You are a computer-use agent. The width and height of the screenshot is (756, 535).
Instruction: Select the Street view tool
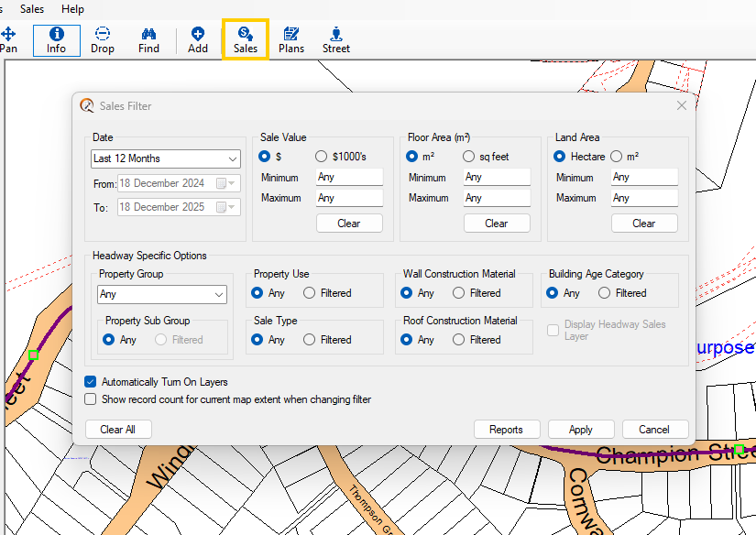(335, 40)
